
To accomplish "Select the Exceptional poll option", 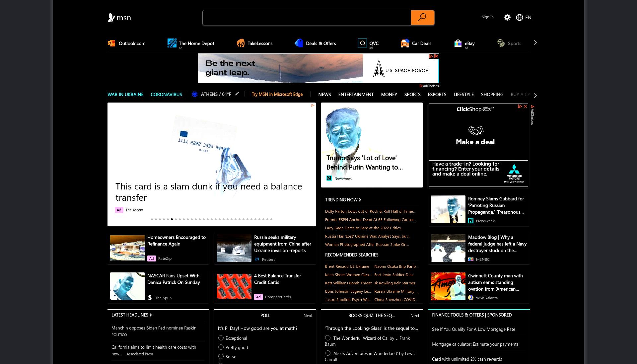I will [221, 338].
